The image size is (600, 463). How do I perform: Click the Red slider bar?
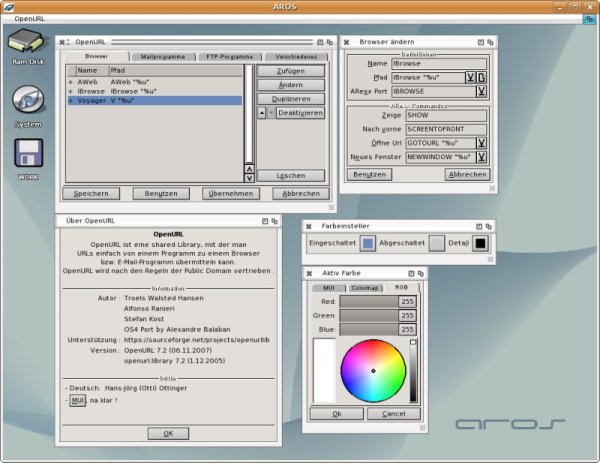(x=368, y=301)
